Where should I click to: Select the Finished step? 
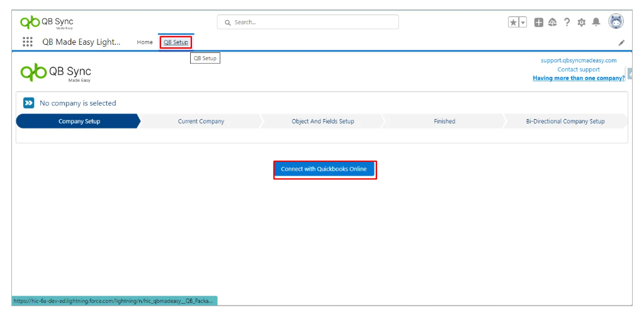(x=444, y=122)
